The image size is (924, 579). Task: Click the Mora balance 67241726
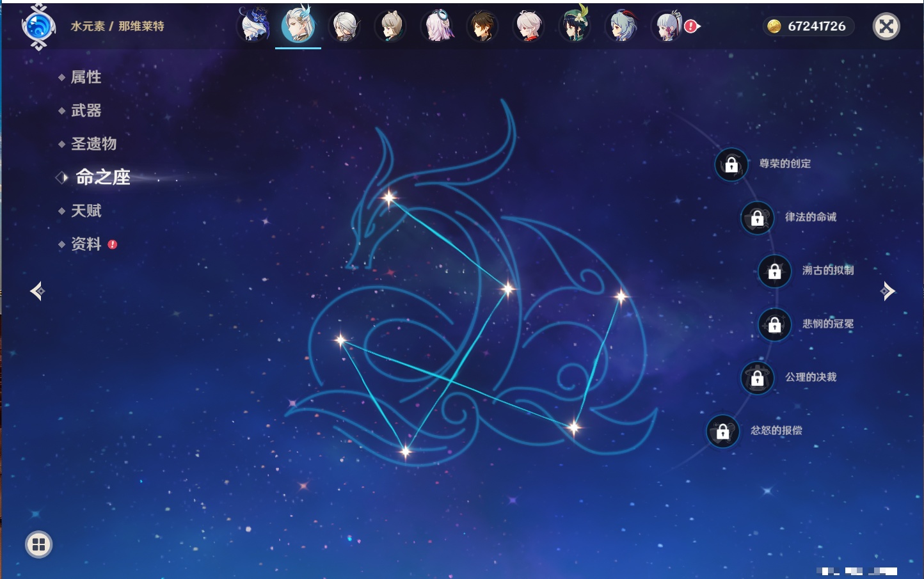[808, 26]
